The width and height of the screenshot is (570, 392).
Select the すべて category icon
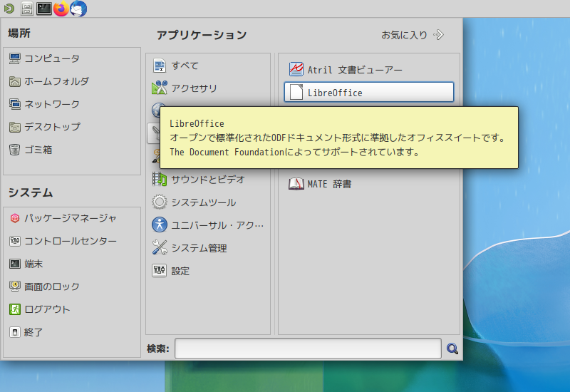coord(159,66)
